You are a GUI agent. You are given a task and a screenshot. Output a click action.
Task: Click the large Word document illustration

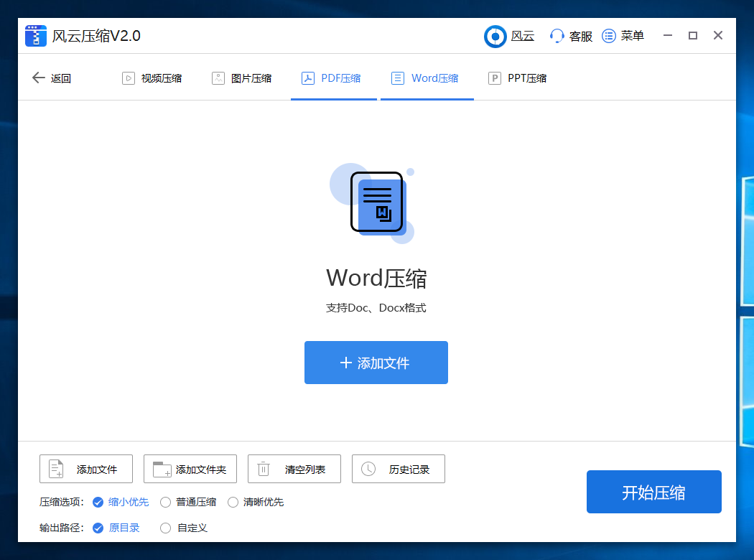(x=373, y=203)
